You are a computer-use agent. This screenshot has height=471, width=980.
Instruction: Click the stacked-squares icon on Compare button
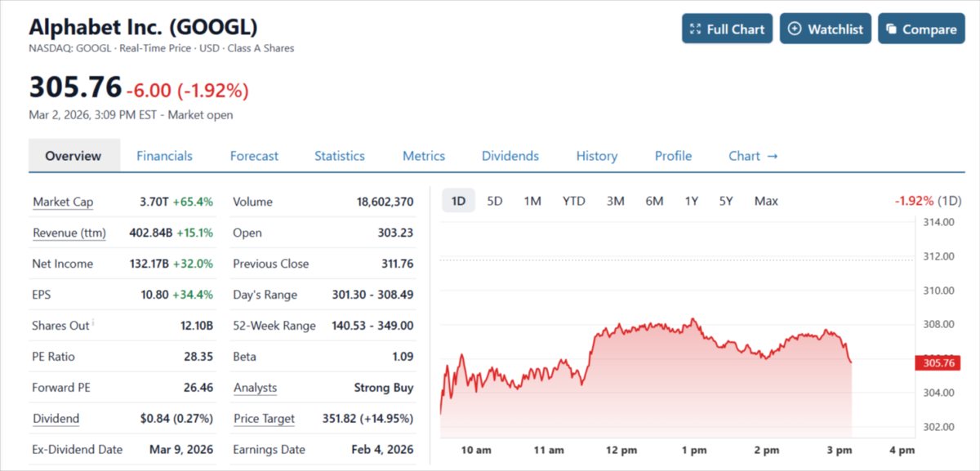point(893,28)
